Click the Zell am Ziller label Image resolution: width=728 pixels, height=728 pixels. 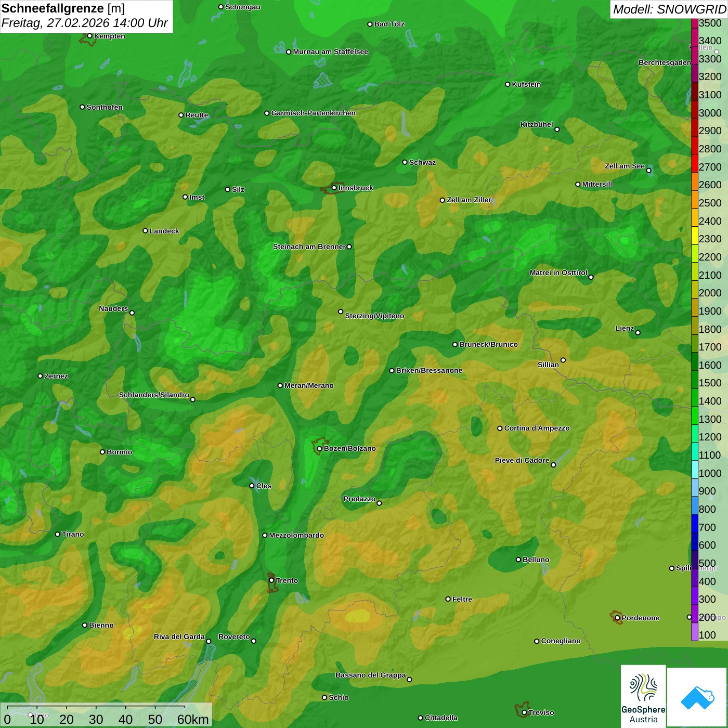pos(469,200)
